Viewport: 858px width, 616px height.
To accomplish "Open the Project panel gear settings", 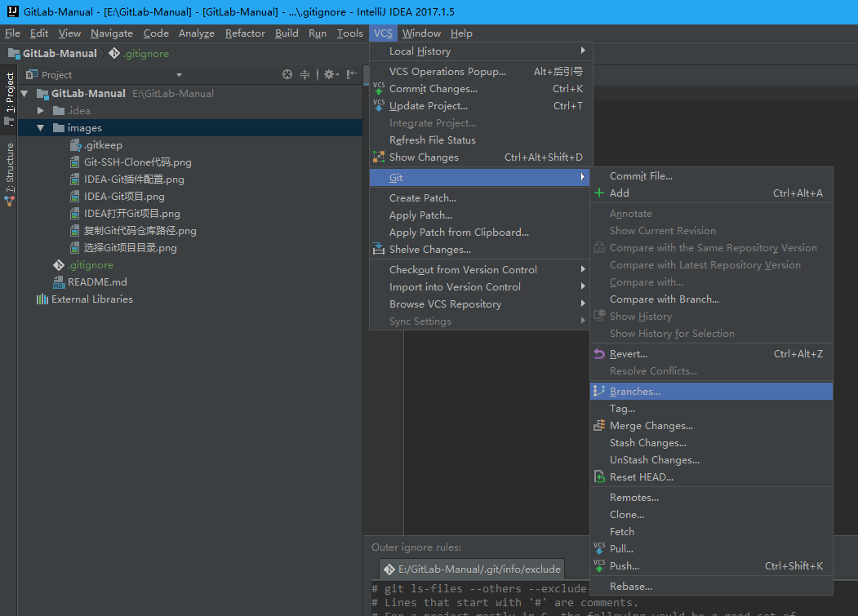I will [330, 74].
